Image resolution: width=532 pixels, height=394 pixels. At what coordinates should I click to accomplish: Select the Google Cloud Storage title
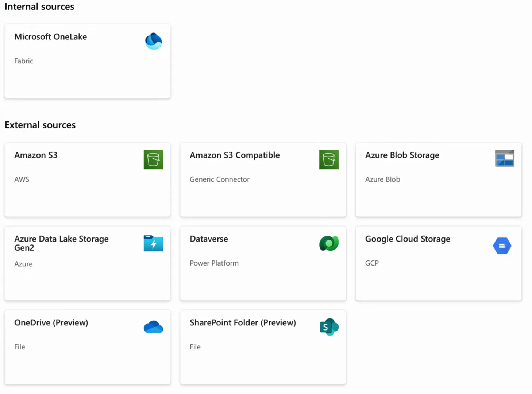pos(408,239)
